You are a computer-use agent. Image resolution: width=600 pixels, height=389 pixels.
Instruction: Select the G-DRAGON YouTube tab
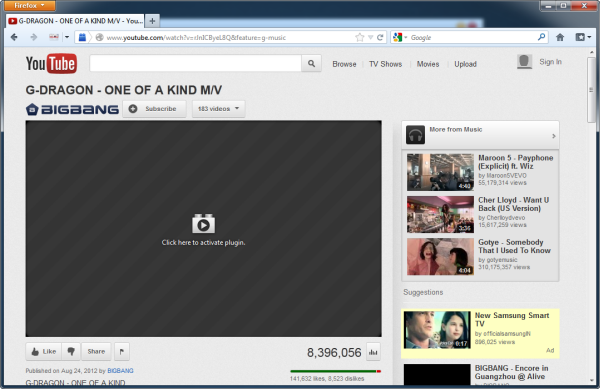click(x=76, y=21)
